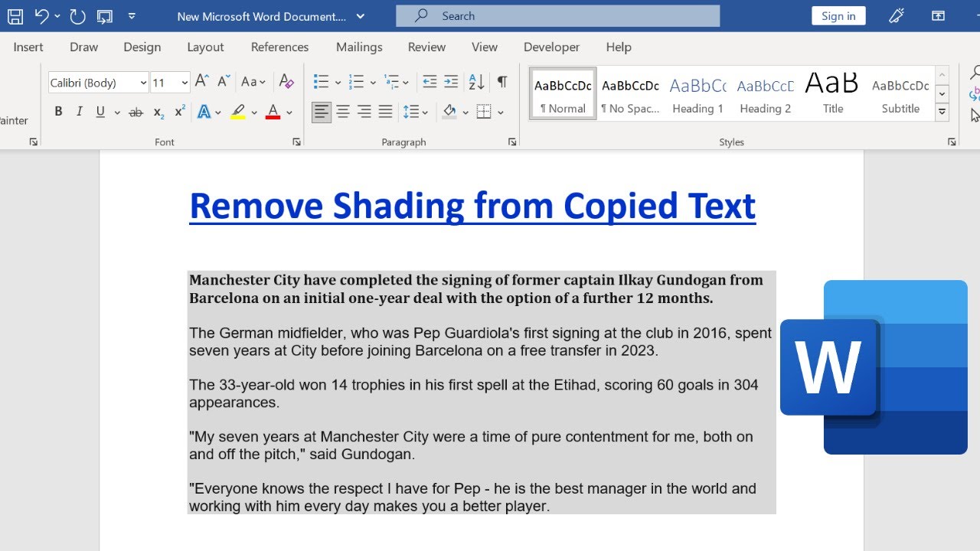Open the document title dropdown

[361, 16]
